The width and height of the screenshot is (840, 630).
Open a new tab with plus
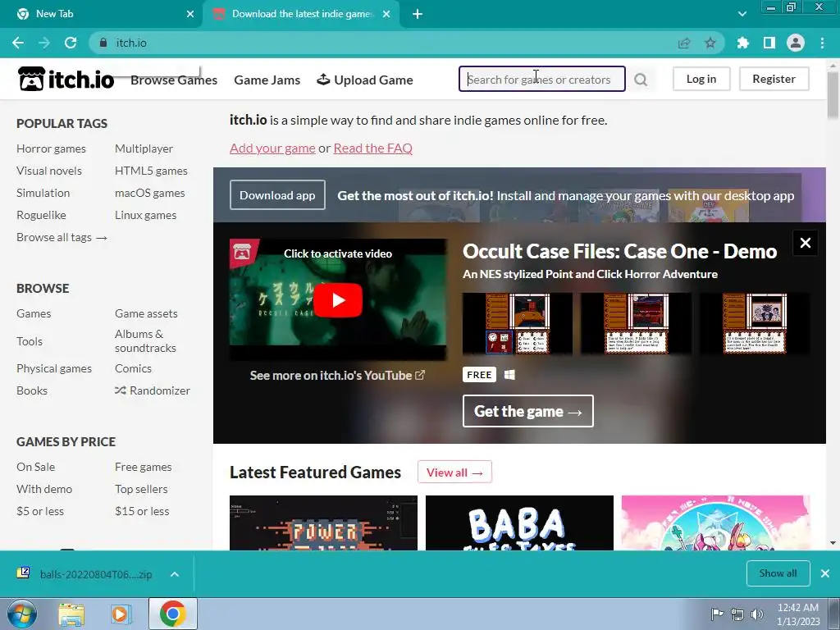pos(418,14)
